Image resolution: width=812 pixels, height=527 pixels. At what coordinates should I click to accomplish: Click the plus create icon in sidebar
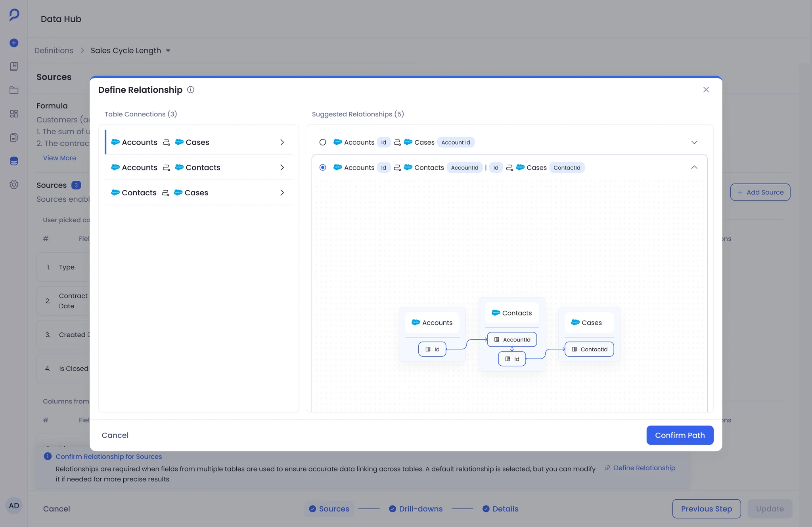[x=14, y=43]
